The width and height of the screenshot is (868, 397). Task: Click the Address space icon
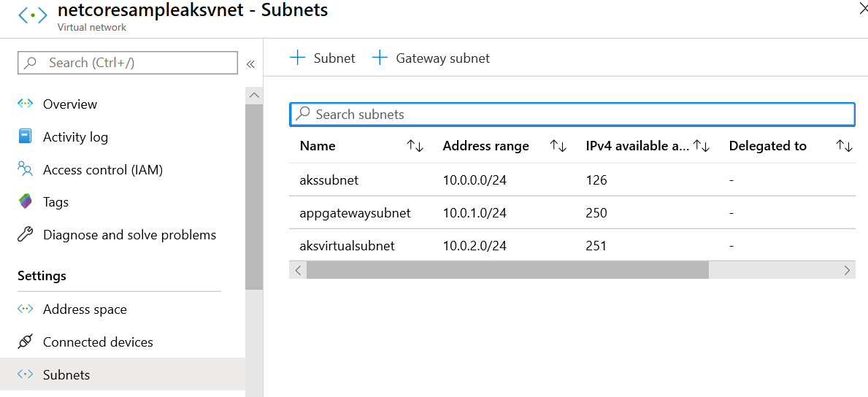pyautogui.click(x=26, y=309)
